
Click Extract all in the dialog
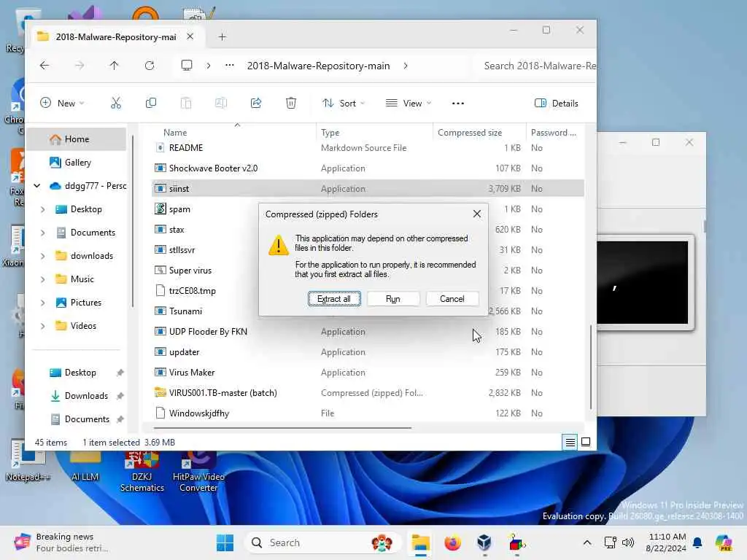334,298
